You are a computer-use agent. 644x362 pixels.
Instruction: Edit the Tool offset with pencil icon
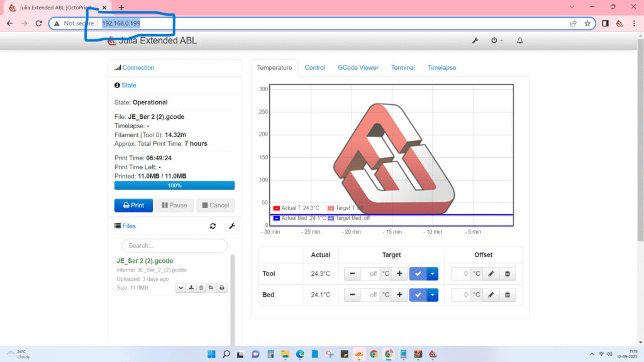coord(491,274)
